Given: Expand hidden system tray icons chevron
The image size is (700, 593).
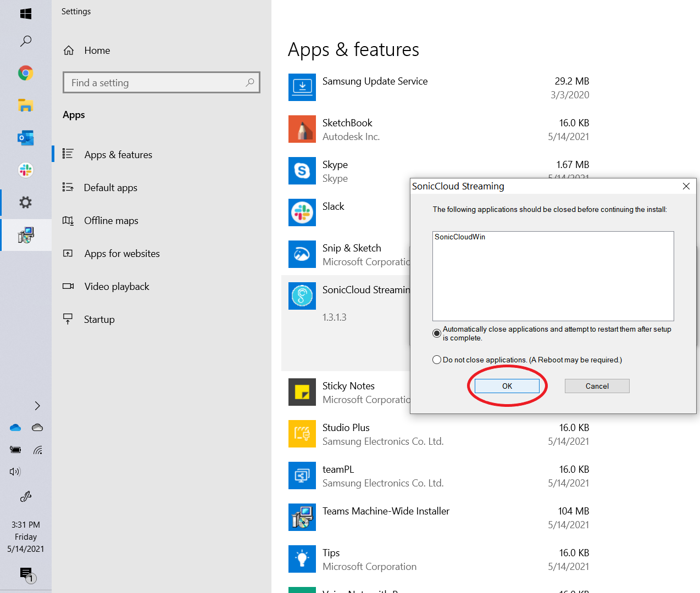Looking at the screenshot, I should (37, 406).
